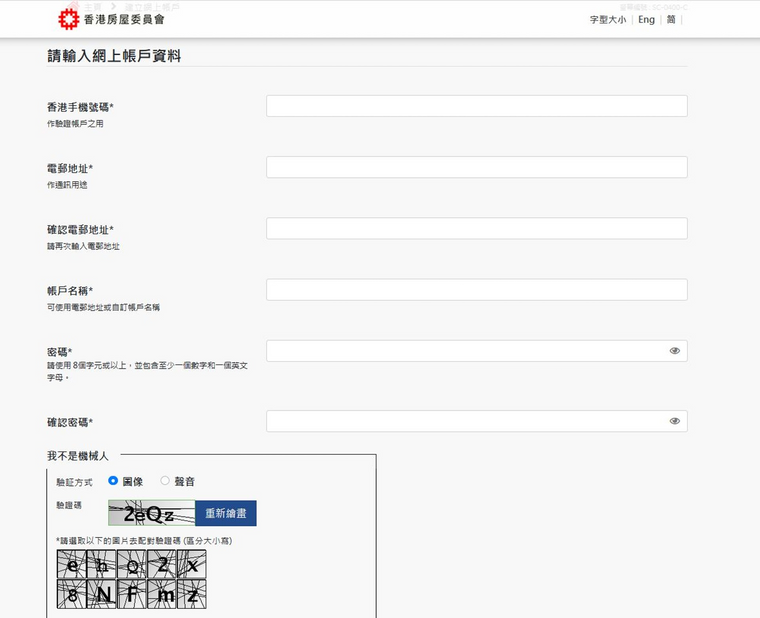Select the 聲音 verification method

pyautogui.click(x=165, y=481)
